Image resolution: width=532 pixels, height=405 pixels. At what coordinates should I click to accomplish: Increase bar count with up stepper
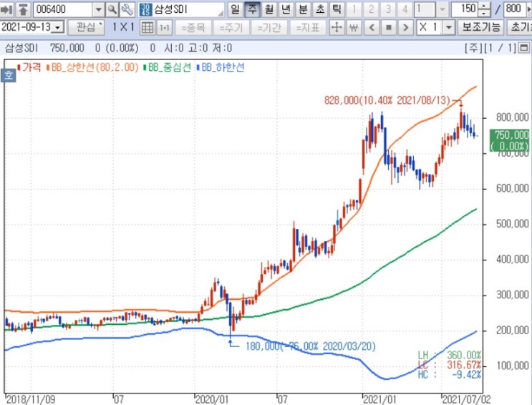click(x=485, y=6)
